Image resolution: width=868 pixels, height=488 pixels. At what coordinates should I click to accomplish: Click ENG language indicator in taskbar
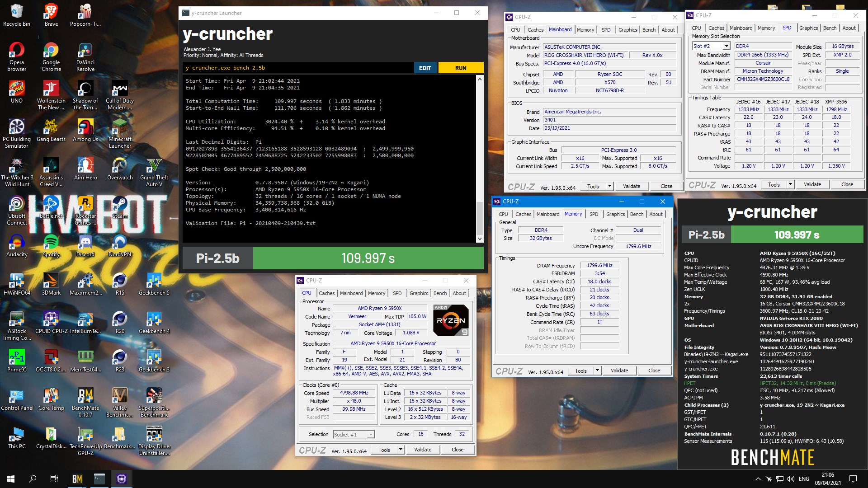click(804, 479)
